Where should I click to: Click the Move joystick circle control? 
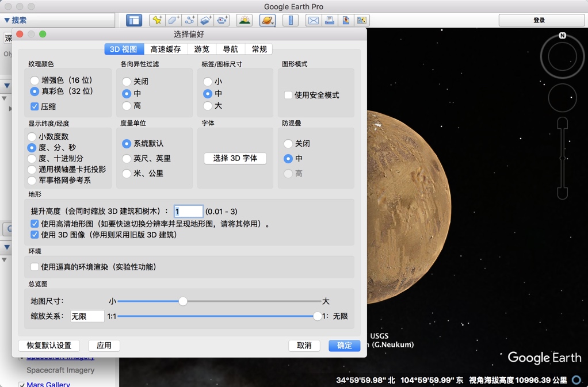click(562, 97)
